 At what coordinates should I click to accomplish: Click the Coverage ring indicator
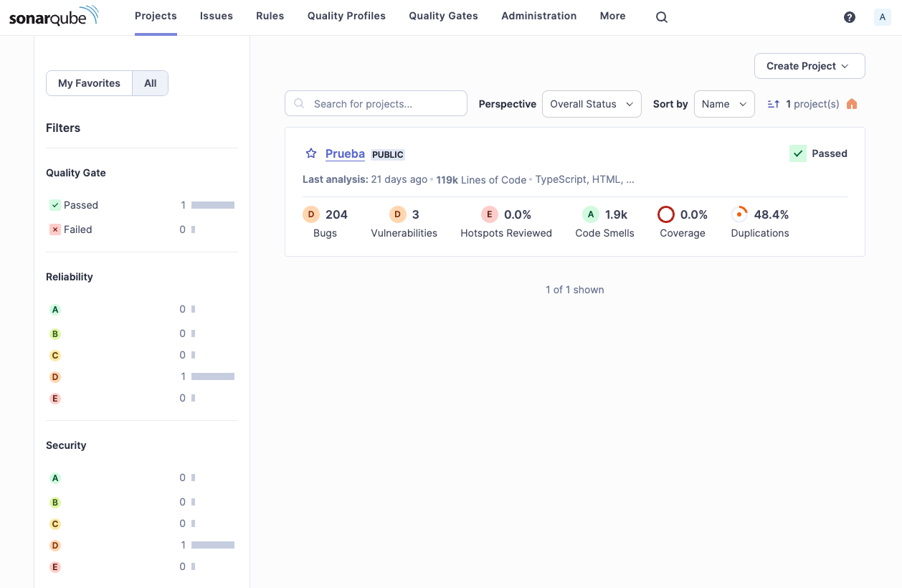point(666,214)
